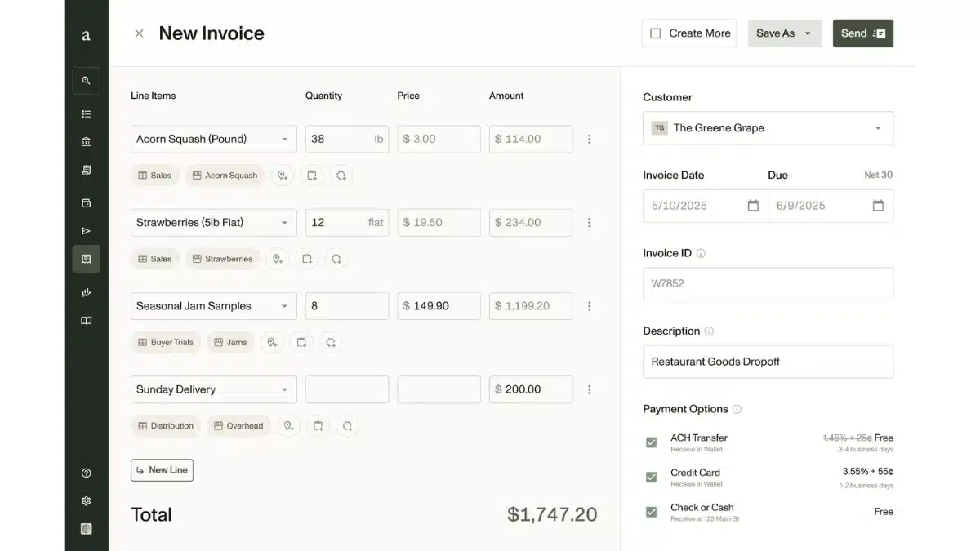
Task: Click the Distribution tag
Action: 166,426
